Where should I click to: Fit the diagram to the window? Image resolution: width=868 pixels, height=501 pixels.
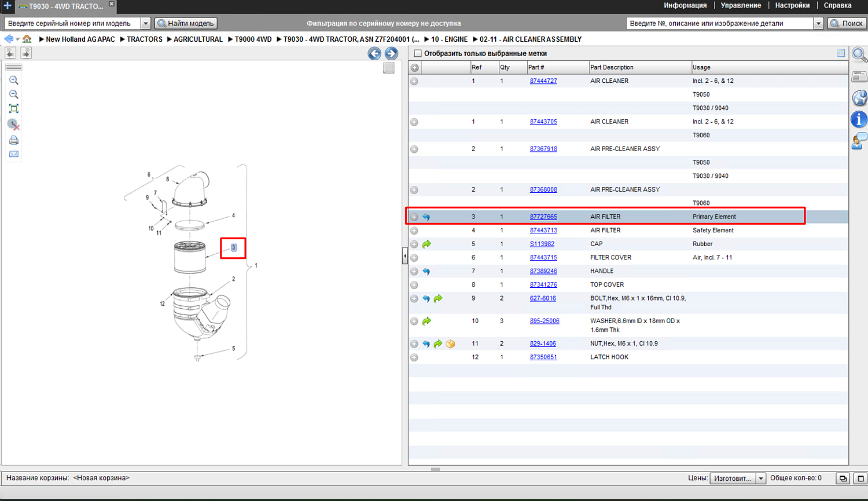14,109
